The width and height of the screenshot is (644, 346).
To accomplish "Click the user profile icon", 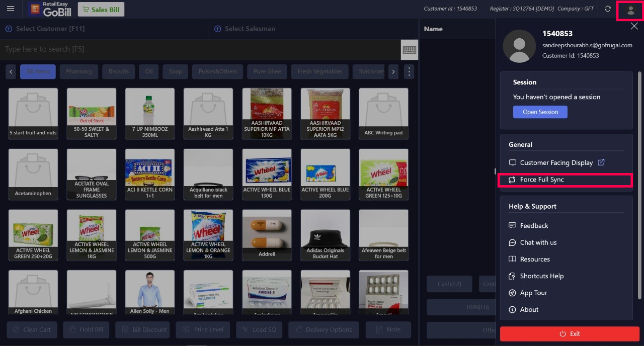I will (x=630, y=10).
